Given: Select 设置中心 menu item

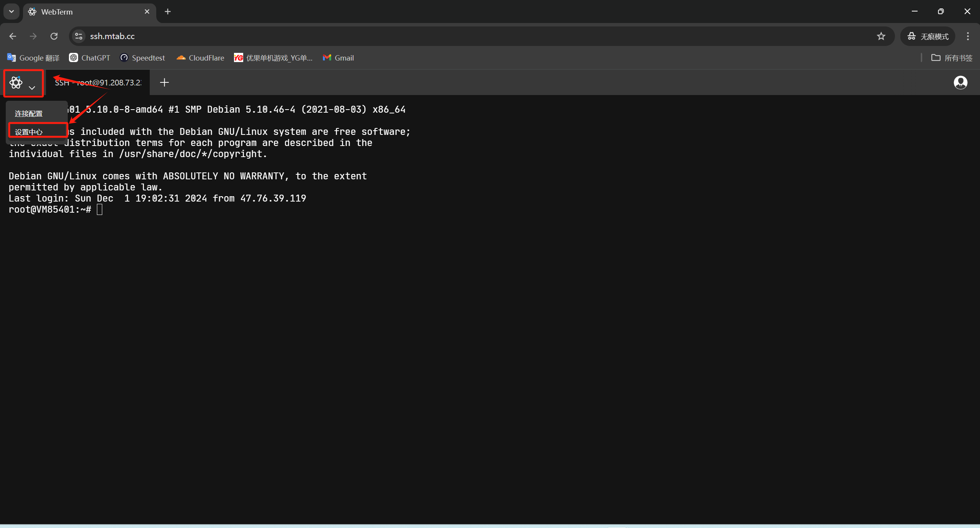Looking at the screenshot, I should pyautogui.click(x=29, y=132).
